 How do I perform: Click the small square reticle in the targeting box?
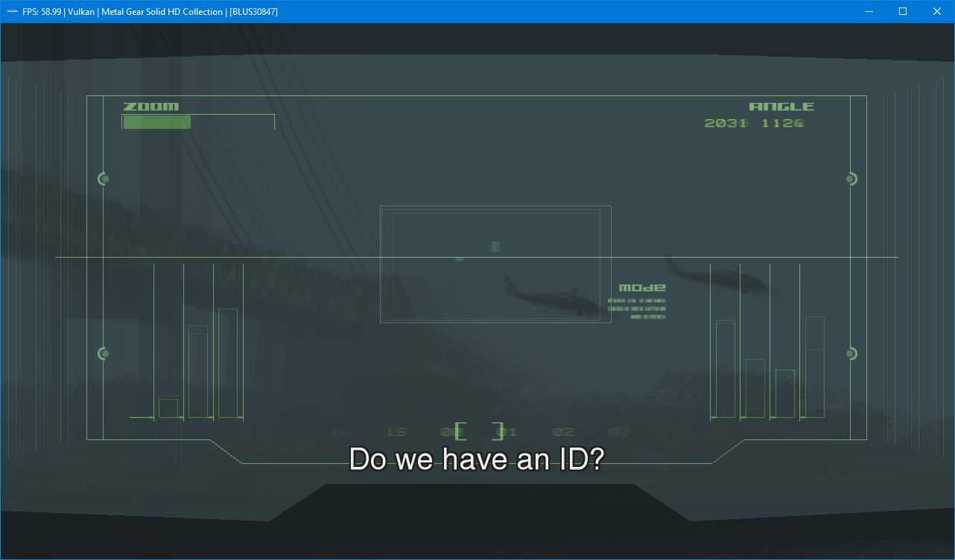[494, 246]
